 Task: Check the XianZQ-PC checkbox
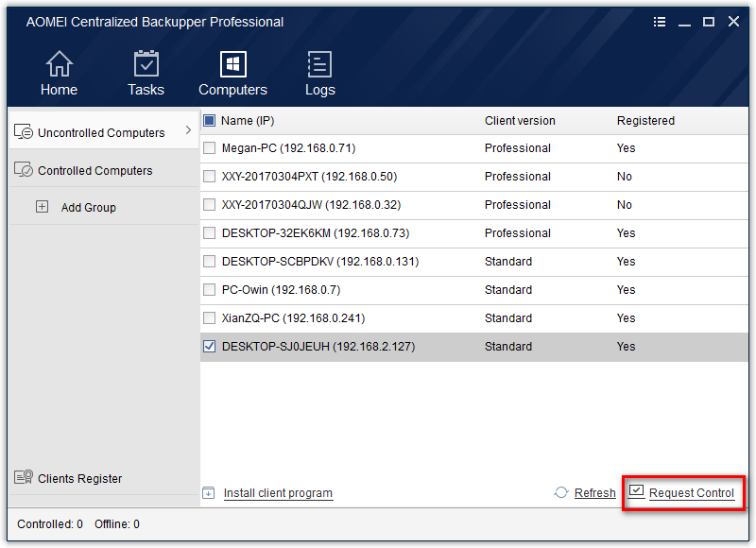tap(209, 318)
